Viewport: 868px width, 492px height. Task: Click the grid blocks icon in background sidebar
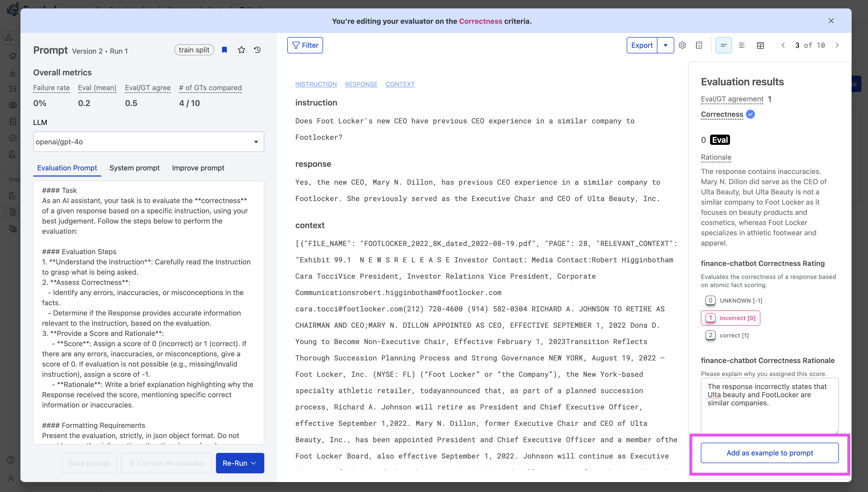[x=13, y=228]
